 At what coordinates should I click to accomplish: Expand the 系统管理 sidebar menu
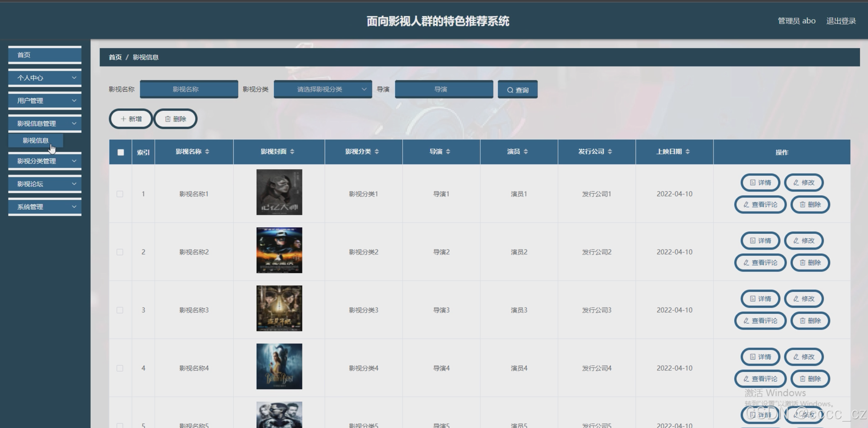(x=45, y=207)
